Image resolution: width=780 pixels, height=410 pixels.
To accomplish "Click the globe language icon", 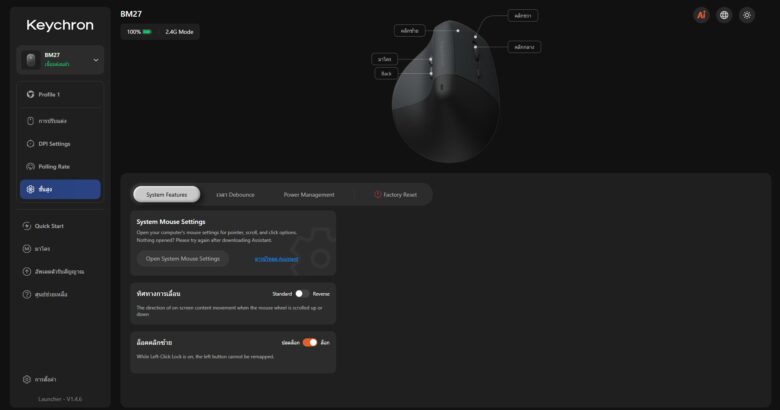I will [724, 15].
